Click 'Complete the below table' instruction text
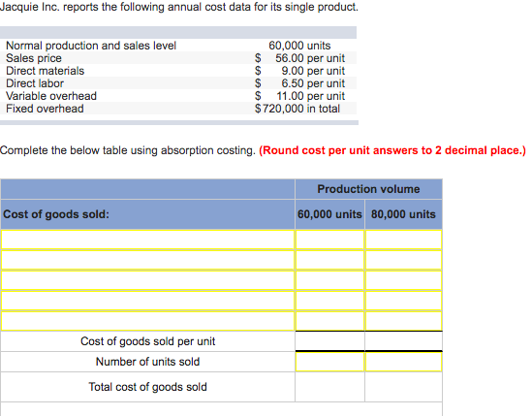The width and height of the screenshot is (532, 416). tap(128, 150)
